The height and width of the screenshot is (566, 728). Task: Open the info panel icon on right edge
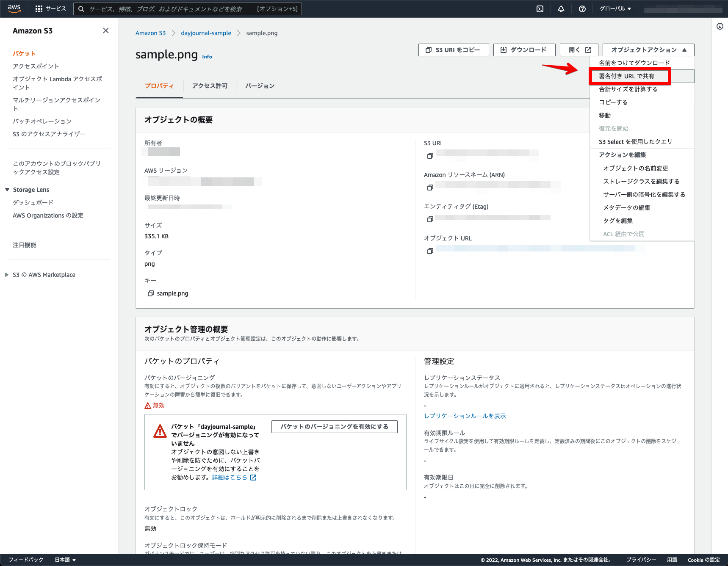(720, 26)
